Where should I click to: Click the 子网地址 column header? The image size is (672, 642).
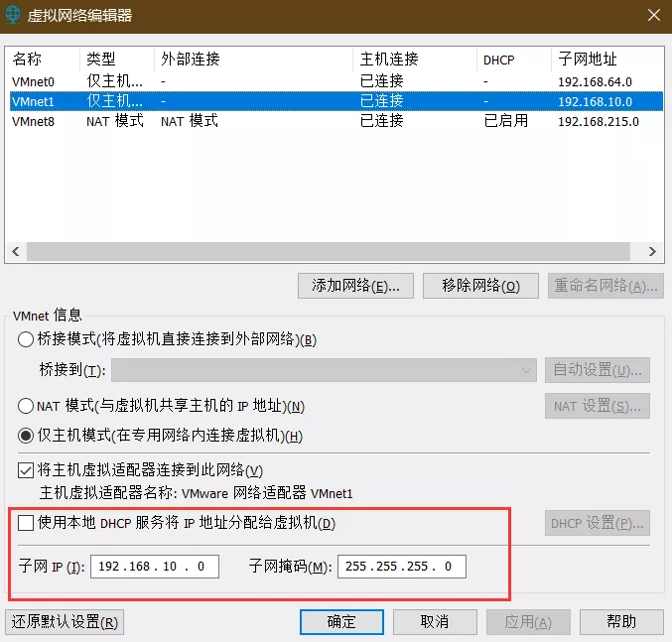(x=586, y=60)
